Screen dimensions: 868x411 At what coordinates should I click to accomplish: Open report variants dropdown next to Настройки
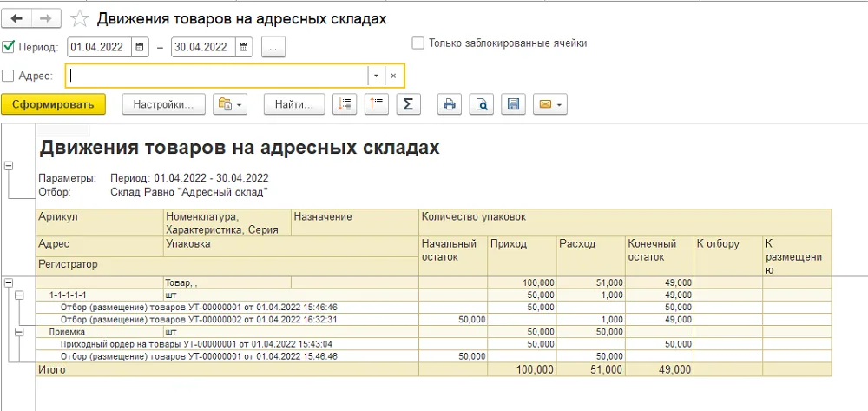point(230,104)
